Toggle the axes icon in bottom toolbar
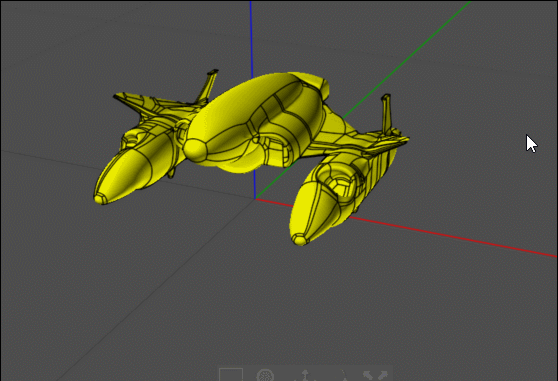This screenshot has height=381, width=558. click(305, 375)
